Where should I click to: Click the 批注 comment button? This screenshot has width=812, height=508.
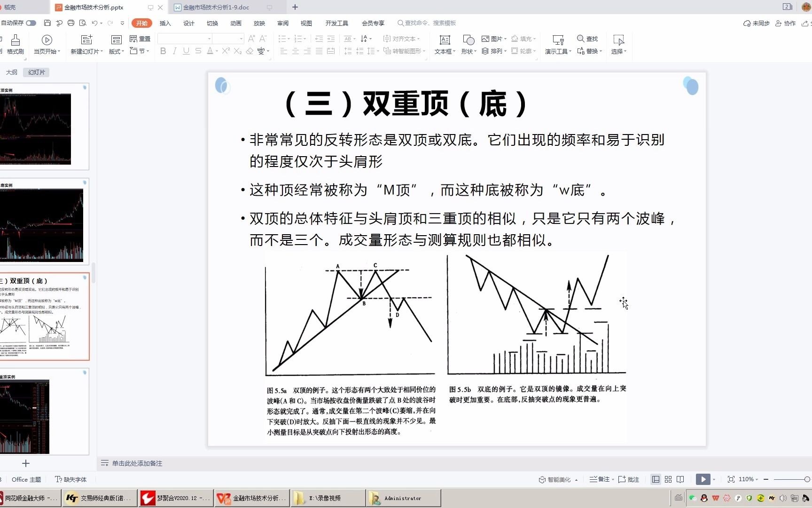629,479
